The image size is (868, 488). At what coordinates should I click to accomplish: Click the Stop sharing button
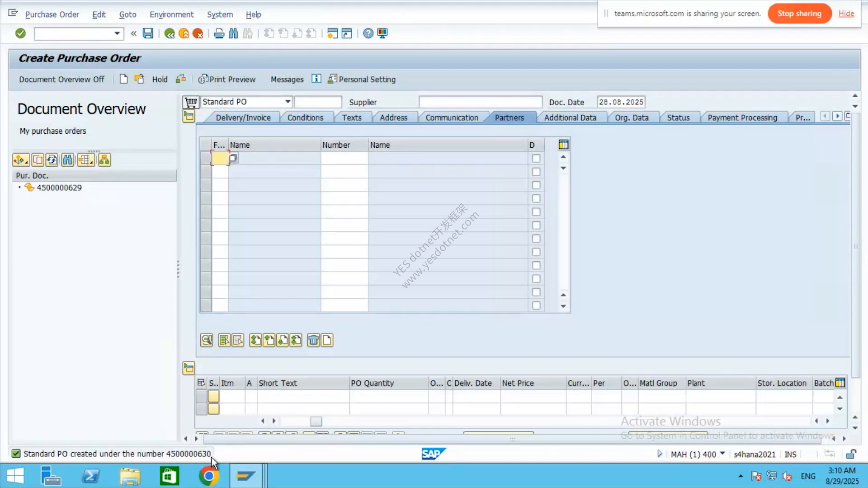tap(799, 14)
